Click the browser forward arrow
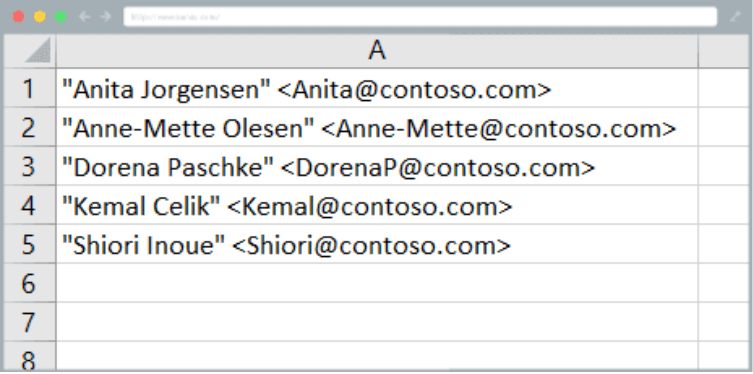Image resolution: width=753 pixels, height=374 pixels. [x=105, y=17]
